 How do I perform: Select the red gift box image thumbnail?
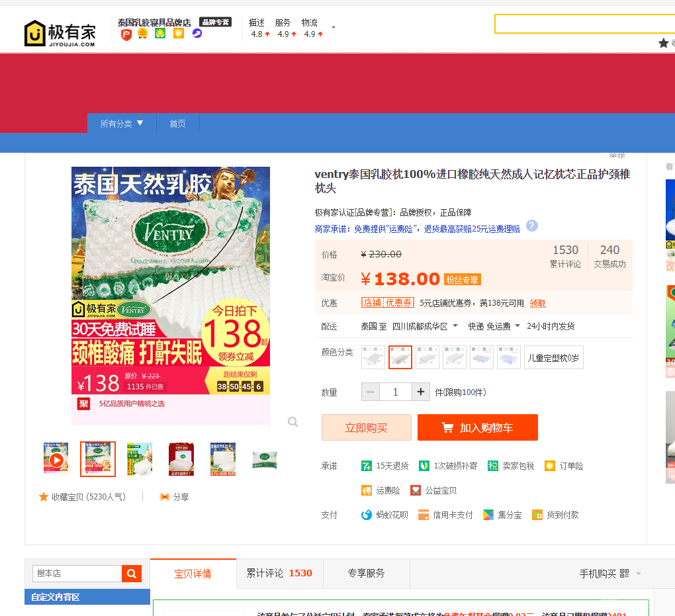click(x=181, y=459)
